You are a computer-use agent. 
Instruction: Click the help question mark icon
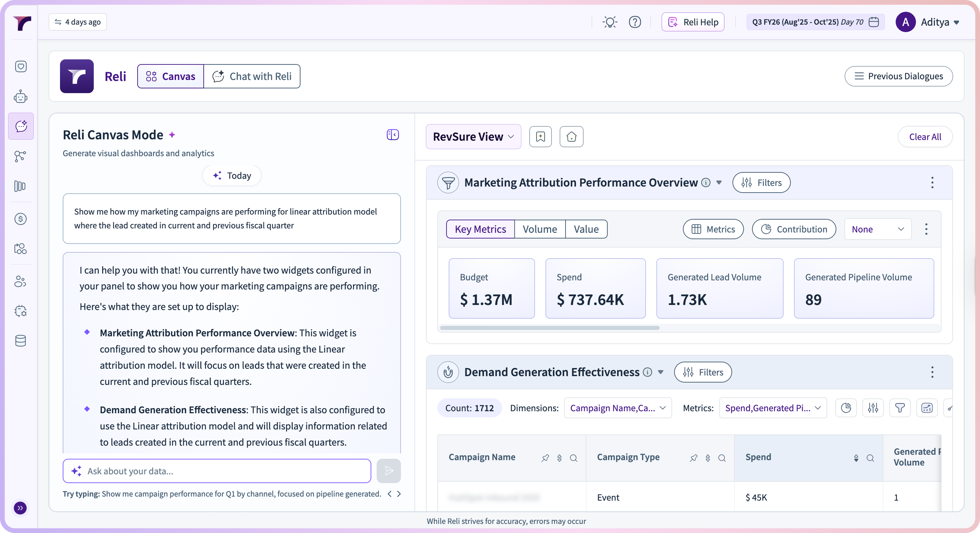tap(635, 22)
